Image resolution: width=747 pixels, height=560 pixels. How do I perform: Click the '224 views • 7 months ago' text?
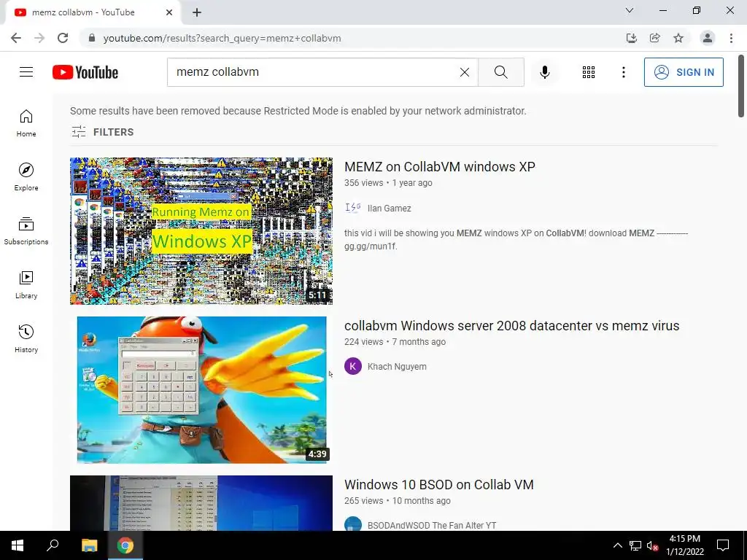click(395, 342)
